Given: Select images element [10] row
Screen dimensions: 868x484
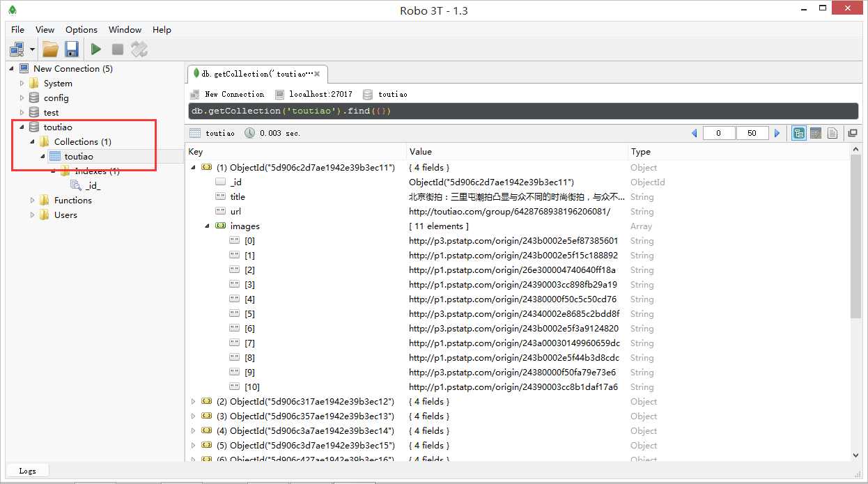Looking at the screenshot, I should (x=518, y=387).
